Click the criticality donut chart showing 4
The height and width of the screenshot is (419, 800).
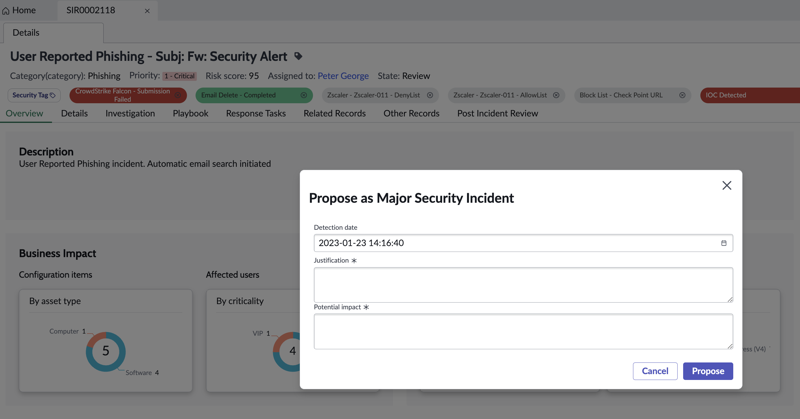(287, 351)
